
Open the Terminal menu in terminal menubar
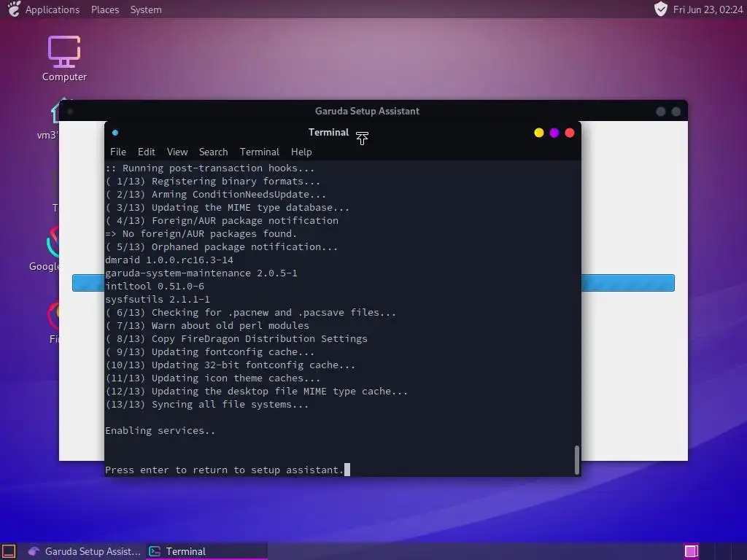[259, 152]
